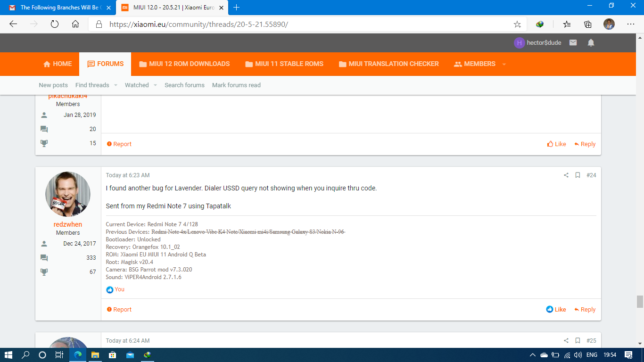Open the 19:54 taskbar clock
The height and width of the screenshot is (362, 644).
point(610,355)
